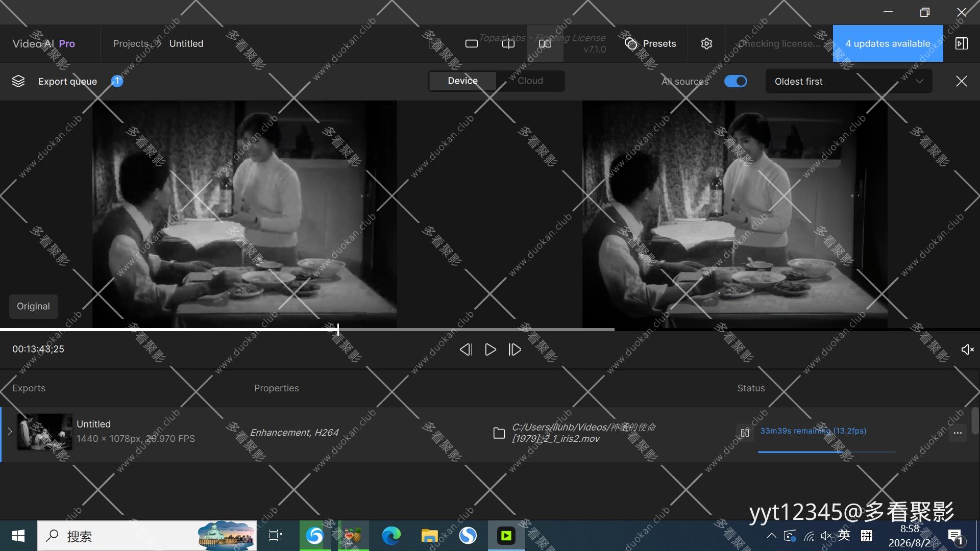Open File Explorer from the taskbar
Viewport: 980px width, 551px height.
[x=429, y=536]
